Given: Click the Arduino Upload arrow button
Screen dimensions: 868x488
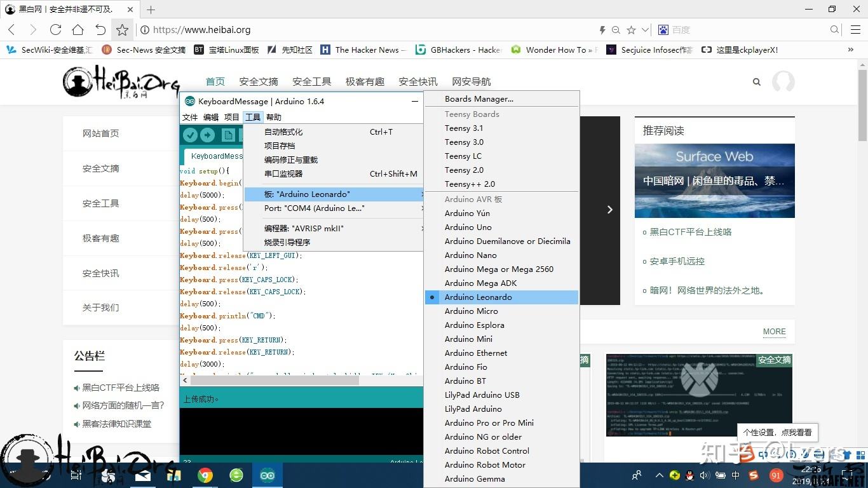Looking at the screenshot, I should pyautogui.click(x=208, y=135).
